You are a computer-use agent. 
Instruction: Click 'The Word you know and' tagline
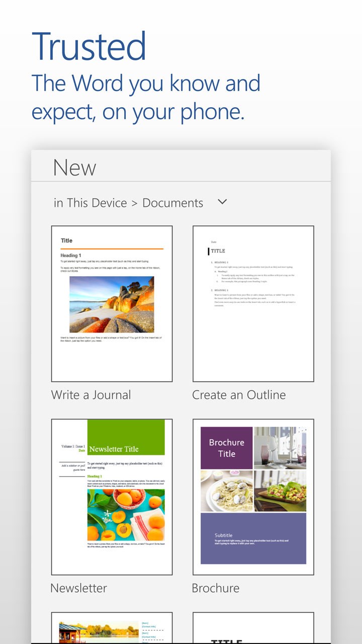point(146,83)
